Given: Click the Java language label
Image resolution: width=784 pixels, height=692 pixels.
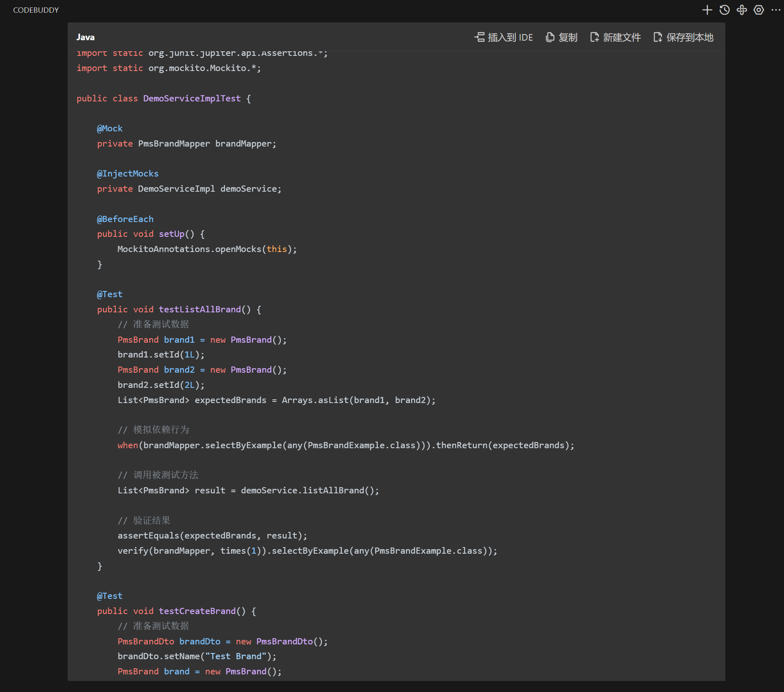Looking at the screenshot, I should [85, 37].
